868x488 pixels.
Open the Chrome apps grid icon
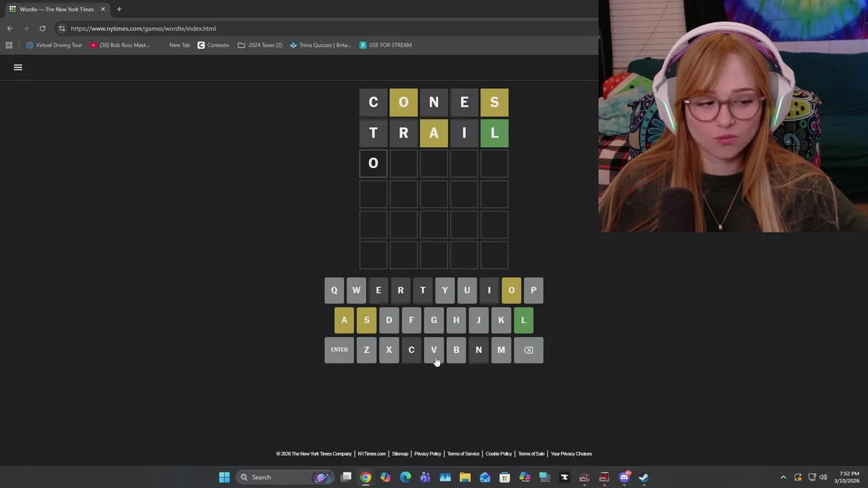tap(9, 45)
